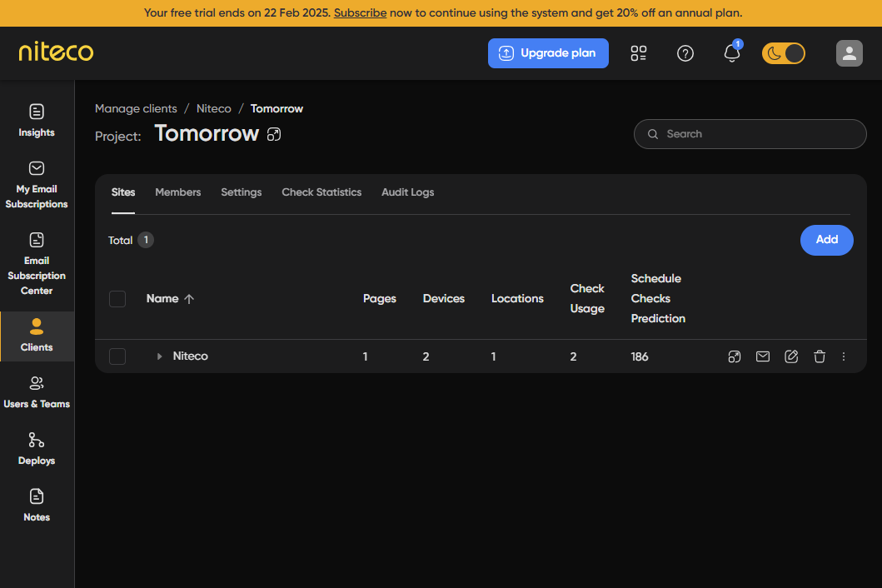The image size is (882, 588).
Task: Go to Clients in the sidebar
Action: [x=37, y=336]
